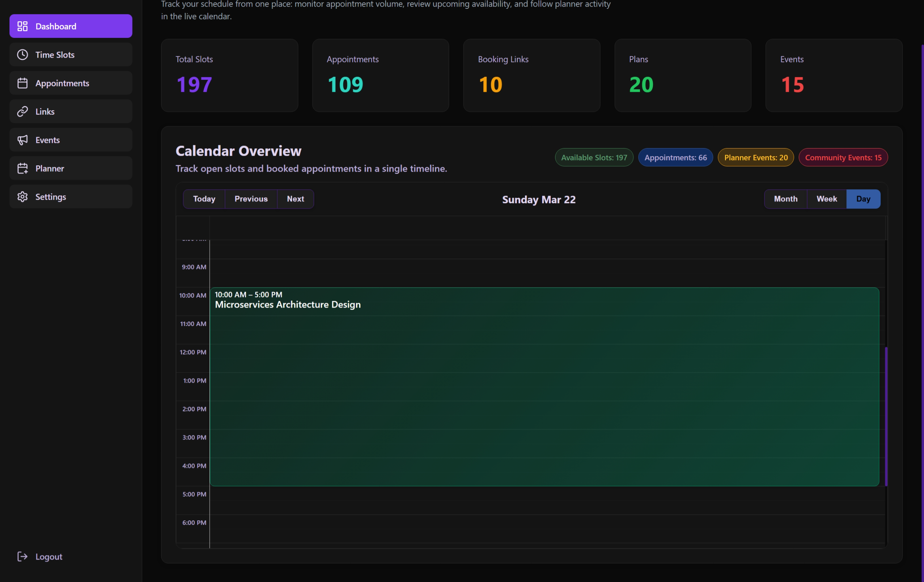Open the Planner calendar-plus icon
Viewport: 924px width, 582px height.
click(x=22, y=168)
